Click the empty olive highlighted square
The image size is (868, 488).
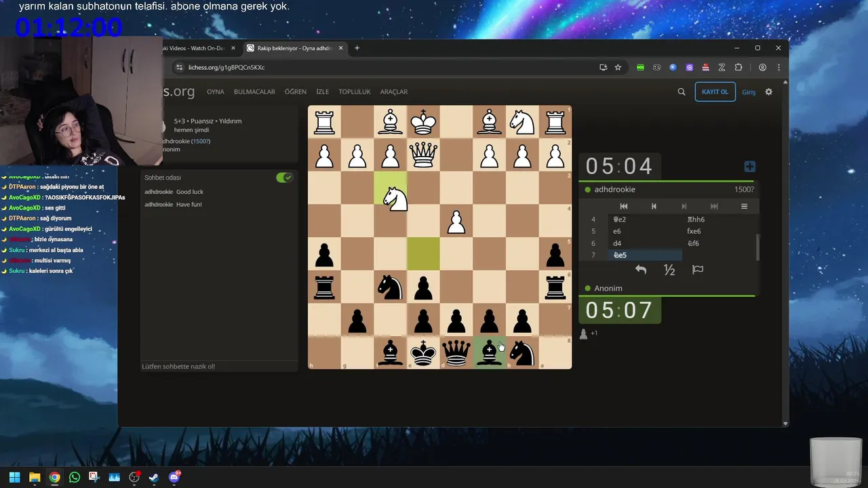(423, 254)
